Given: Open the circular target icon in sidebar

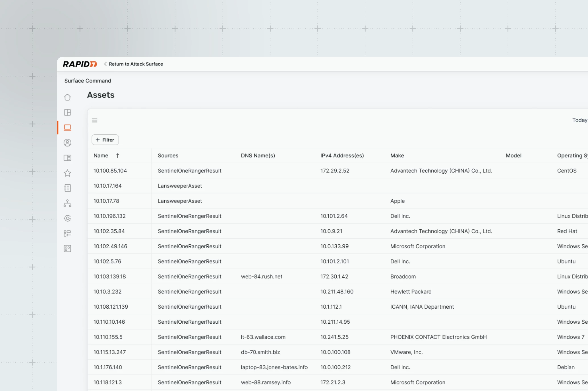Looking at the screenshot, I should click(67, 218).
